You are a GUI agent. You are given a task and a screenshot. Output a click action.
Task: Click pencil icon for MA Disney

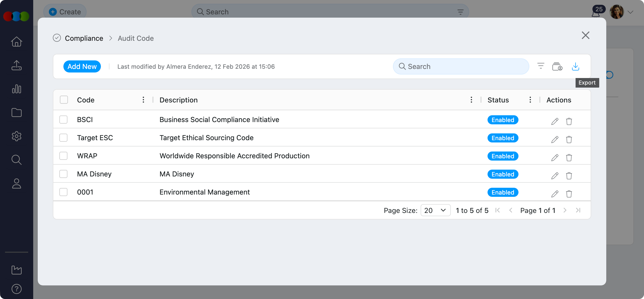click(x=555, y=176)
